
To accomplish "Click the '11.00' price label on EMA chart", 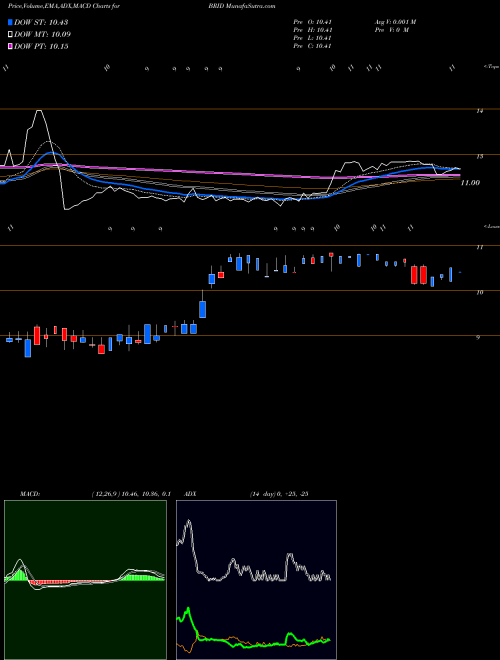I will [470, 183].
